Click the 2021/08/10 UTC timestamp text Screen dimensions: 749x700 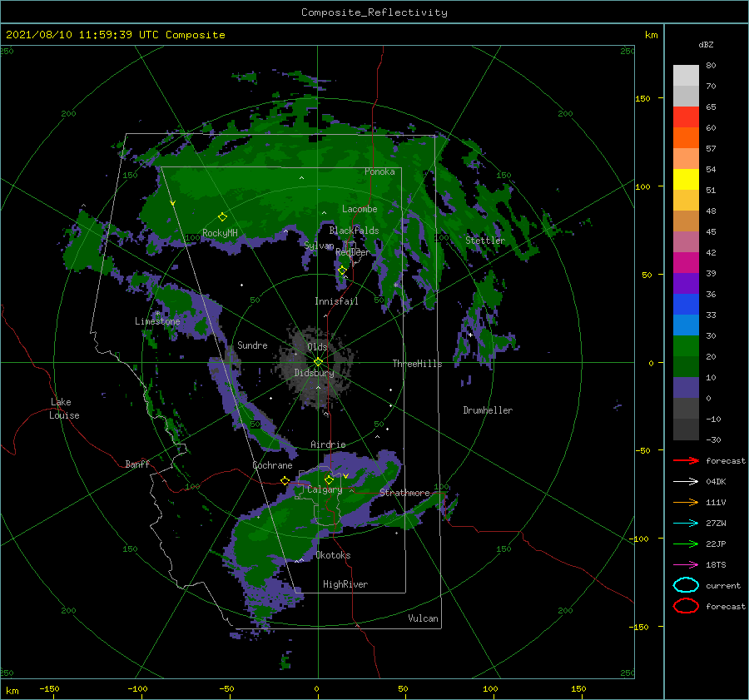click(116, 35)
